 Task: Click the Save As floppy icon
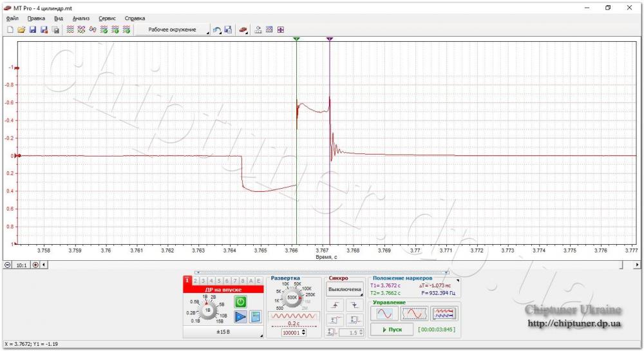44,30
